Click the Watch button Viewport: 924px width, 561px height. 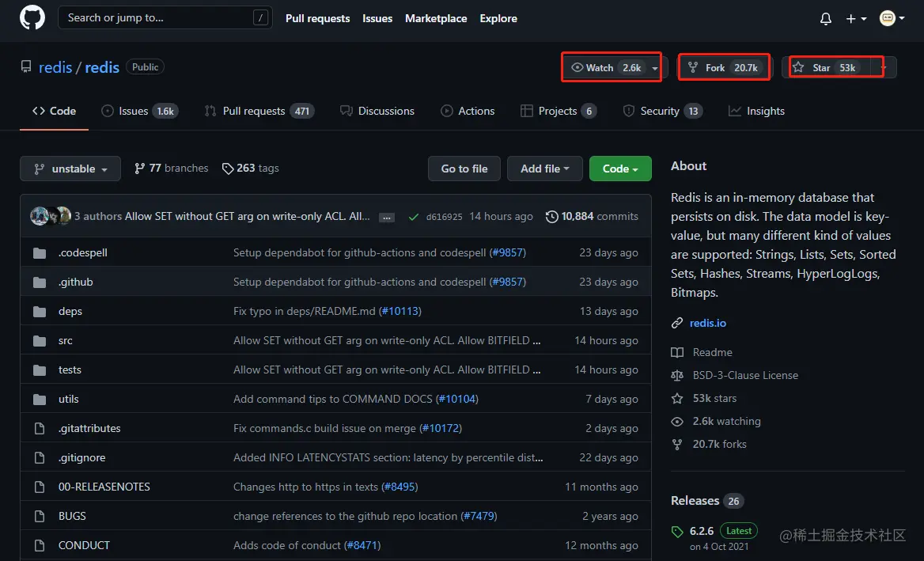tap(606, 68)
